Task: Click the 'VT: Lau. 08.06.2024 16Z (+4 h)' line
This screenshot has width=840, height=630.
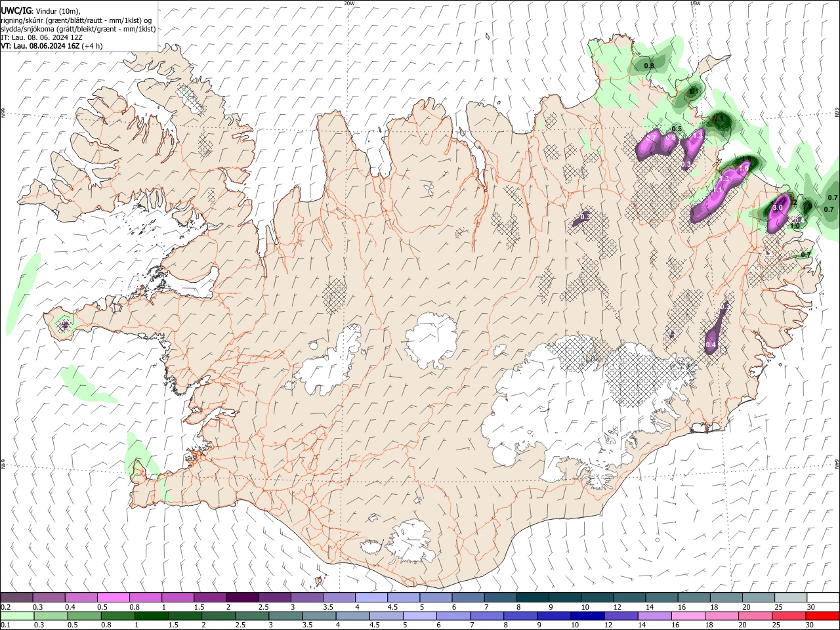Action: coord(51,46)
